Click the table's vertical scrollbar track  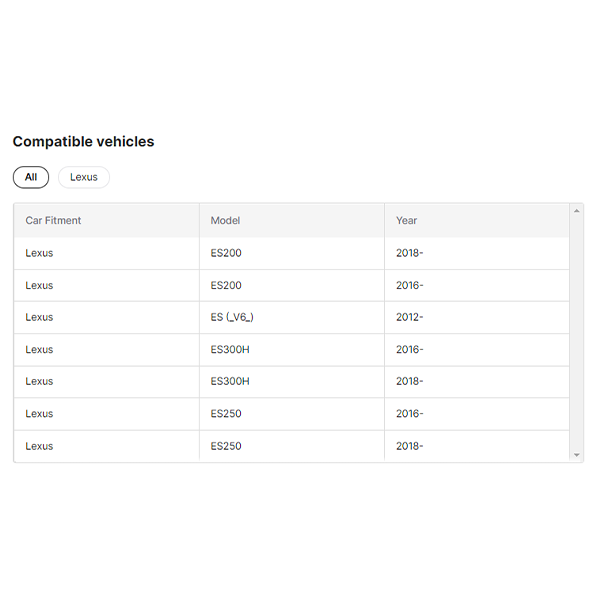(576, 330)
